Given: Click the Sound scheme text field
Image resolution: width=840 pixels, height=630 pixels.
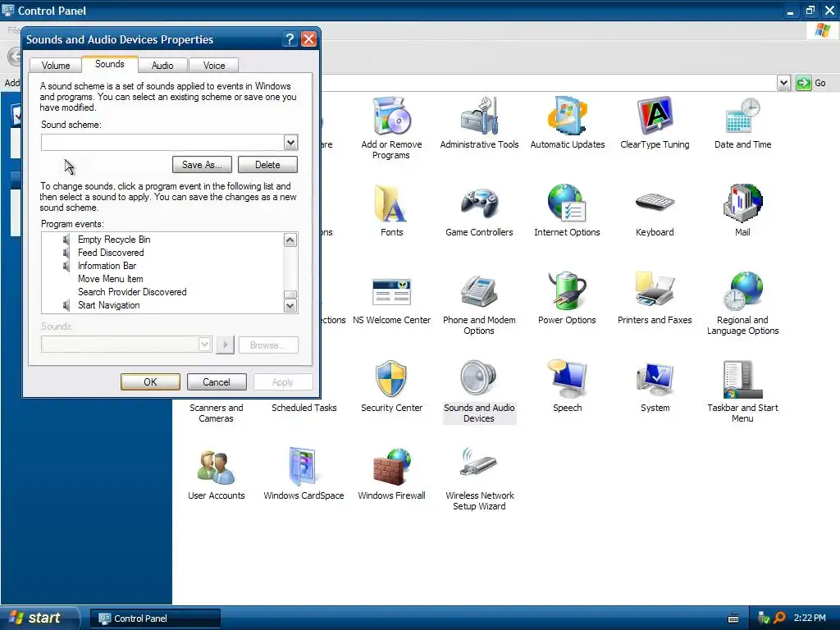Looking at the screenshot, I should [163, 143].
